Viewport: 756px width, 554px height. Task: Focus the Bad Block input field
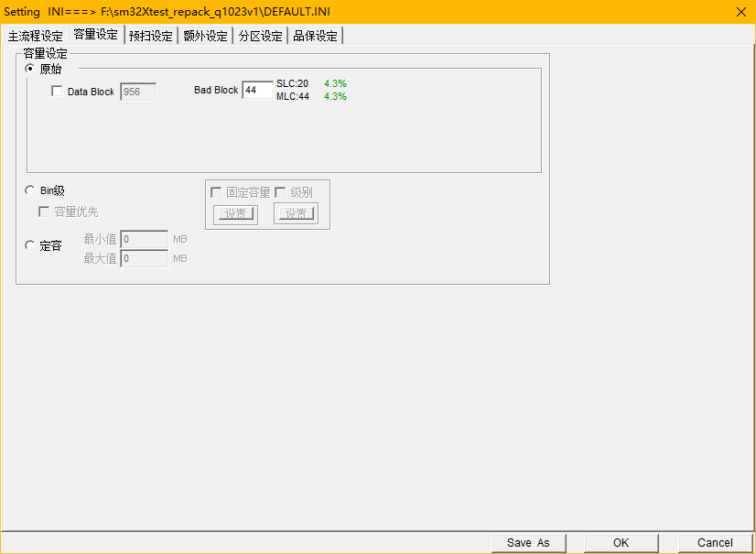click(258, 90)
